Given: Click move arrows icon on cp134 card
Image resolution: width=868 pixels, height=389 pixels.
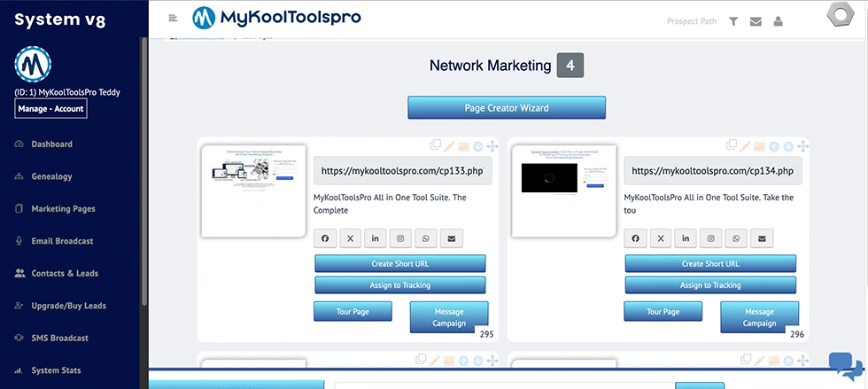Looking at the screenshot, I should [802, 146].
